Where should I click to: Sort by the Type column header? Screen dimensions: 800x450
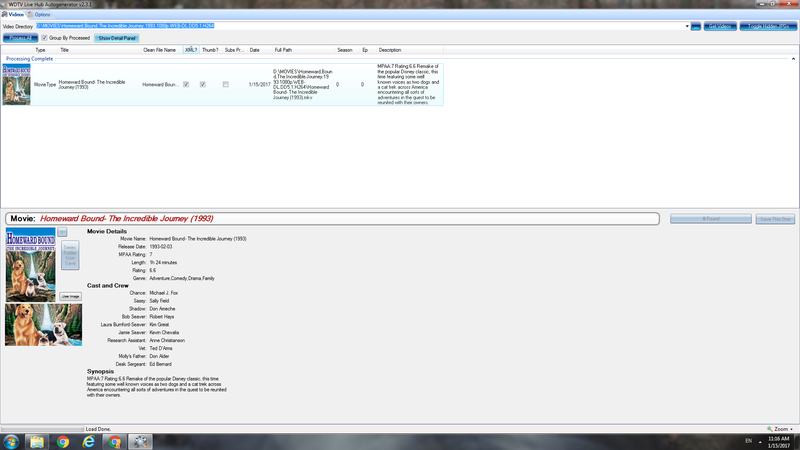(40, 50)
